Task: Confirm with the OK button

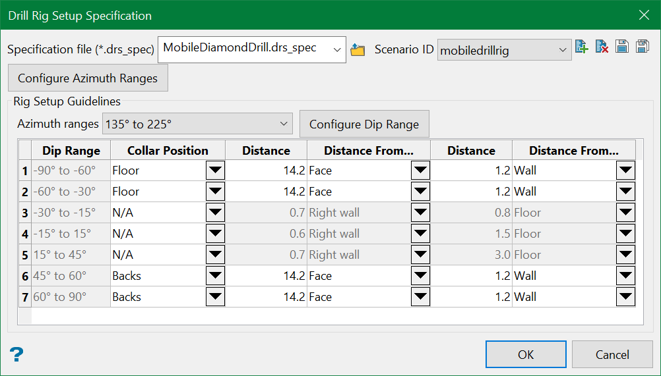Action: 526,355
